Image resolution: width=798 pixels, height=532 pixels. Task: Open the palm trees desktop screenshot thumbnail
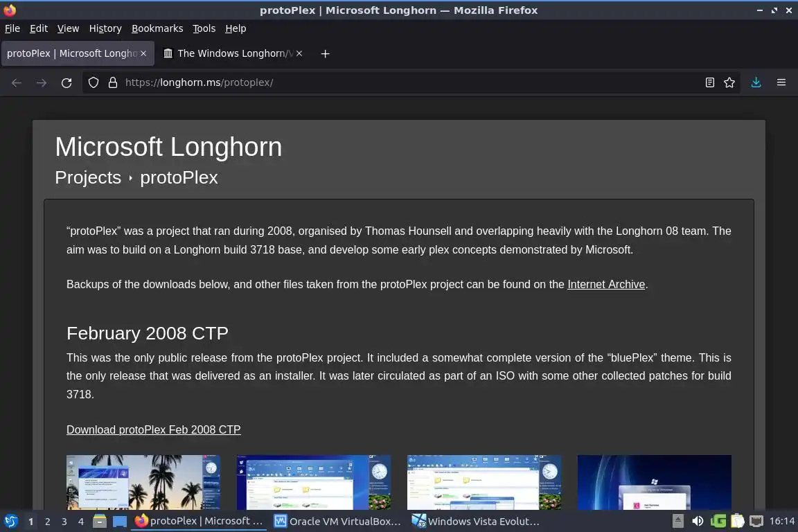click(x=143, y=482)
